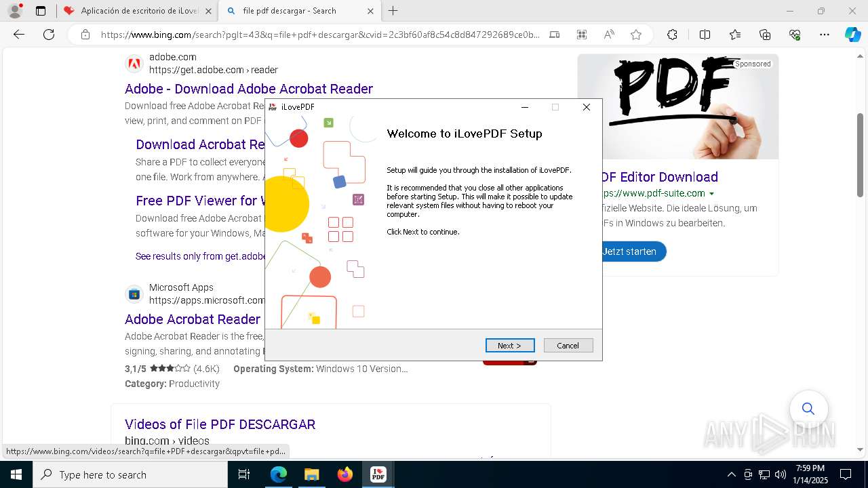The width and height of the screenshot is (868, 488).
Task: Open Edge Settings and more menu
Action: [825, 35]
